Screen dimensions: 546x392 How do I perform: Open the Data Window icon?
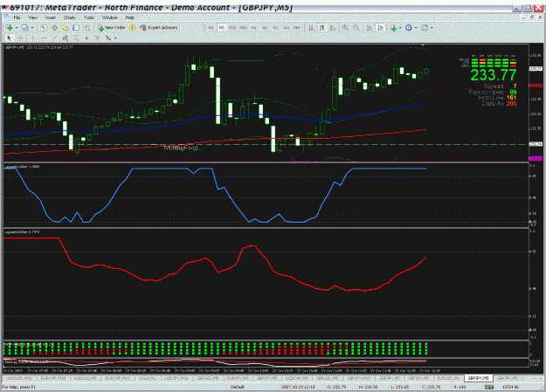coord(54,28)
